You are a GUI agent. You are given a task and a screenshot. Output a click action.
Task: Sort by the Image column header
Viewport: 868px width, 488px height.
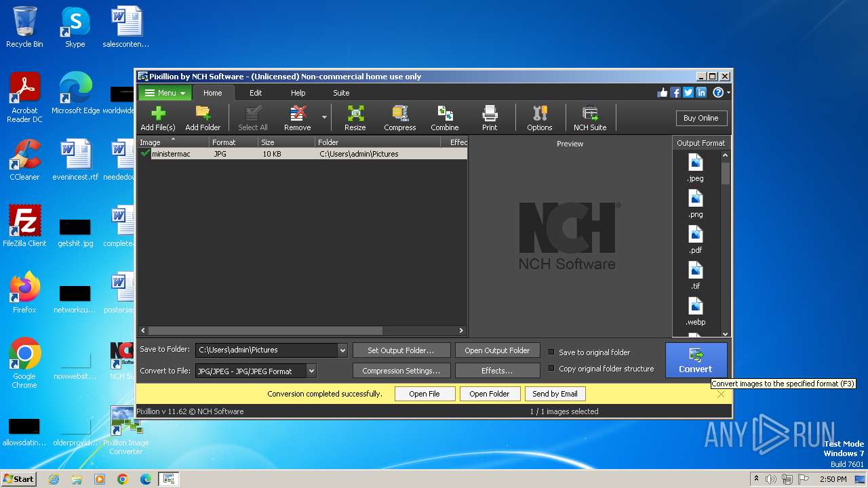click(173, 142)
